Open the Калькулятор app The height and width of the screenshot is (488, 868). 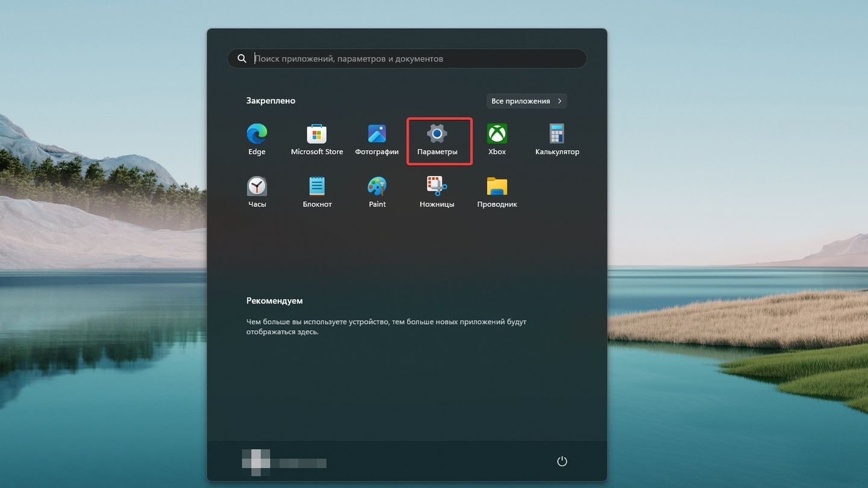[x=557, y=140]
